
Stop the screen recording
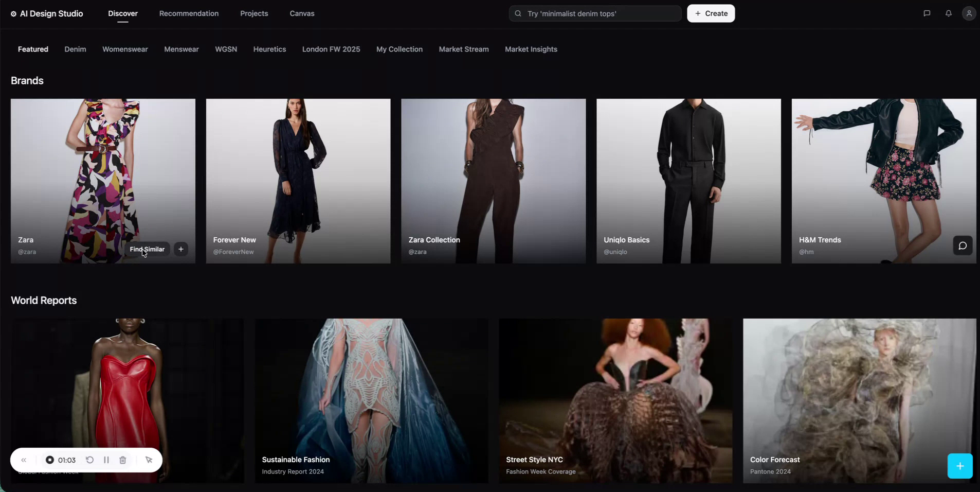click(x=50, y=460)
